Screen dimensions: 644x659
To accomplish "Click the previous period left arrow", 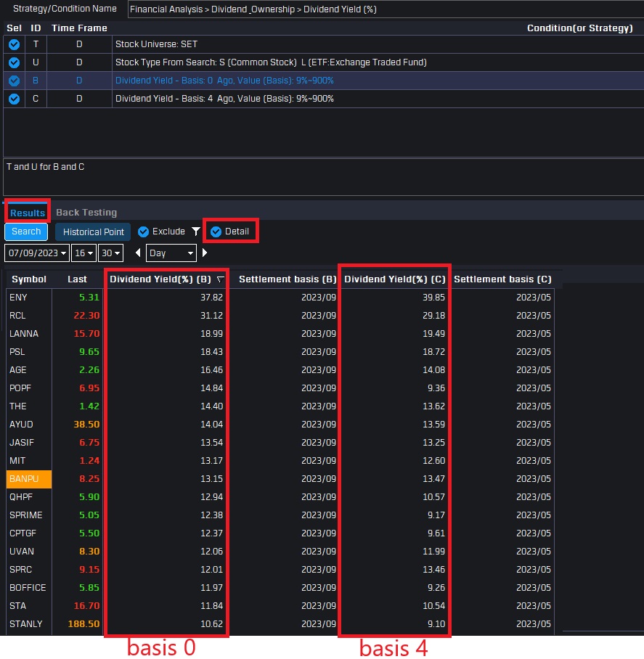I will (138, 253).
